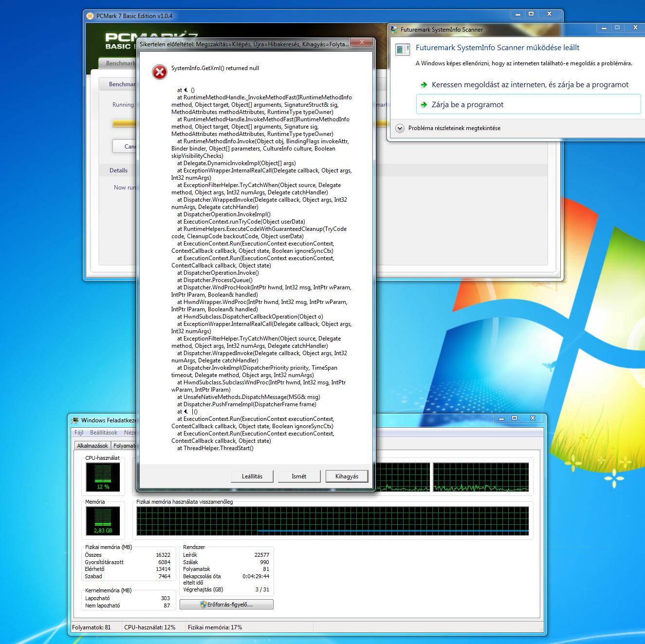645x644 pixels.
Task: Click the Végrehajtás value 3 / 31
Action: click(x=262, y=589)
